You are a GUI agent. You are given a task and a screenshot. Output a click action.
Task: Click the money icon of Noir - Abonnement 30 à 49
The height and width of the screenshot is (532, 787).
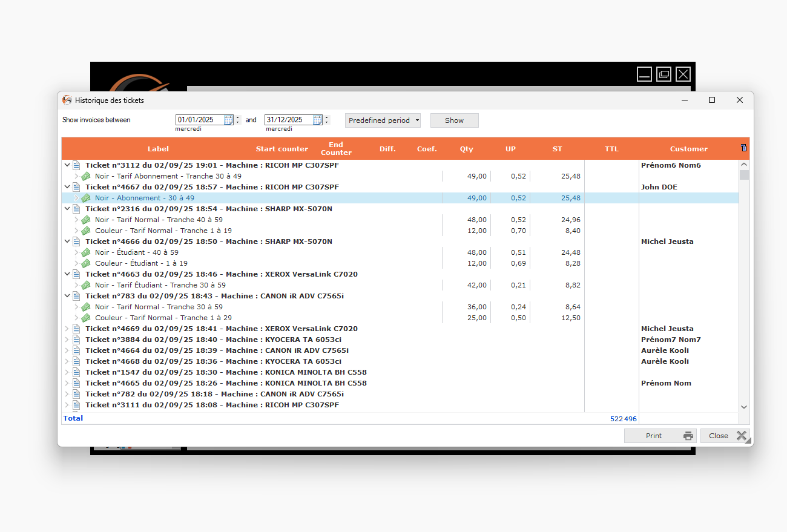pos(86,198)
